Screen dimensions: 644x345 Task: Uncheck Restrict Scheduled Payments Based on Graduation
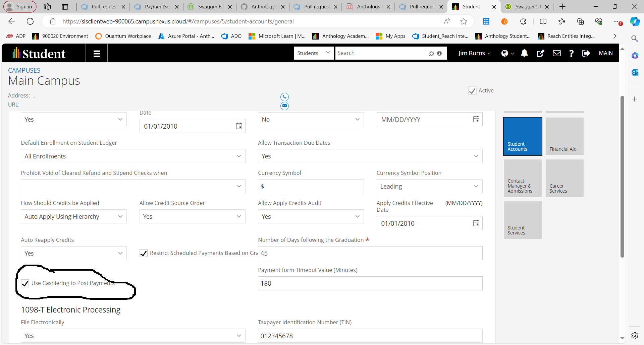144,253
